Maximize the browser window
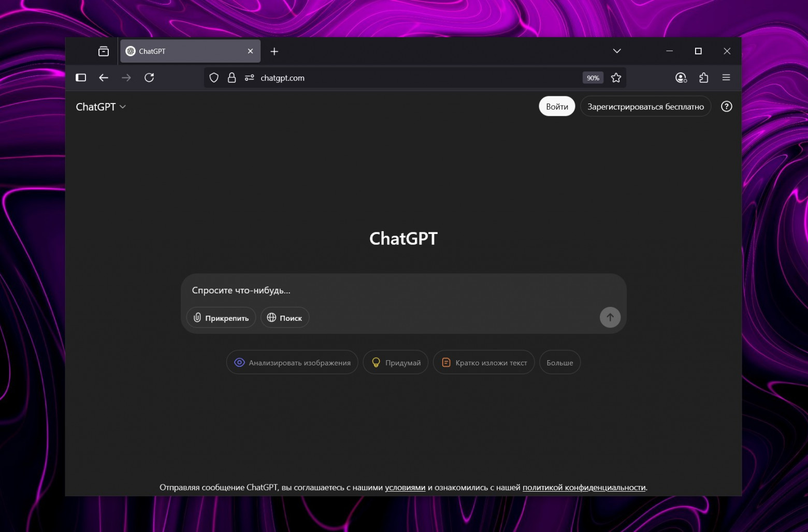 pos(698,51)
